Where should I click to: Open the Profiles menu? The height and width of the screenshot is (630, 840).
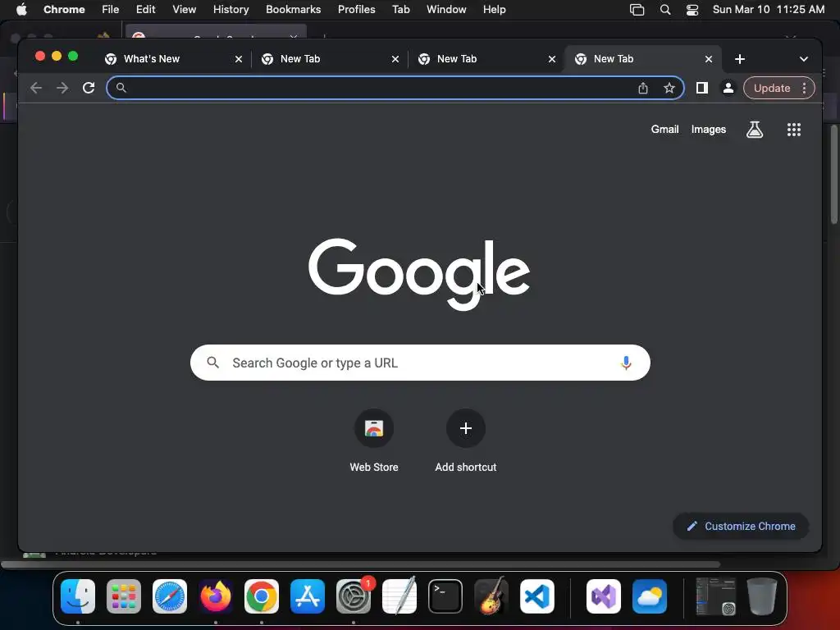(356, 10)
